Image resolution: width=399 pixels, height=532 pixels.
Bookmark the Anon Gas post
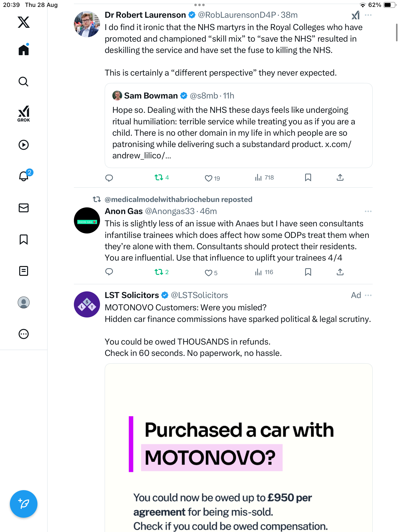click(x=308, y=272)
